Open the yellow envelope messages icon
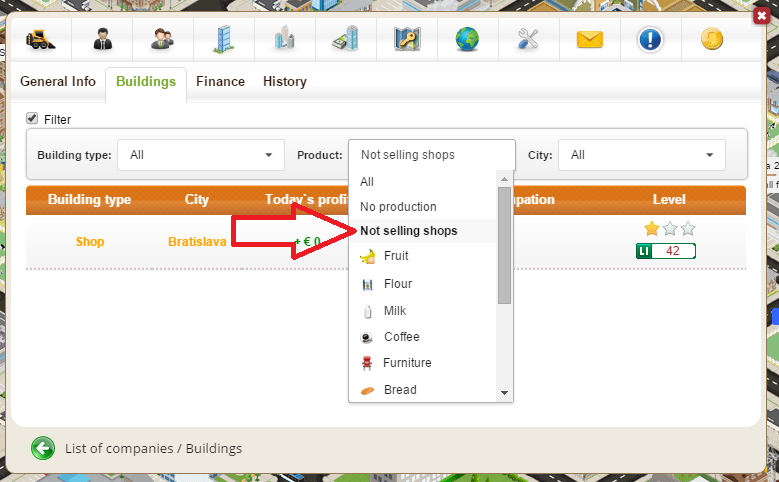 (590, 39)
